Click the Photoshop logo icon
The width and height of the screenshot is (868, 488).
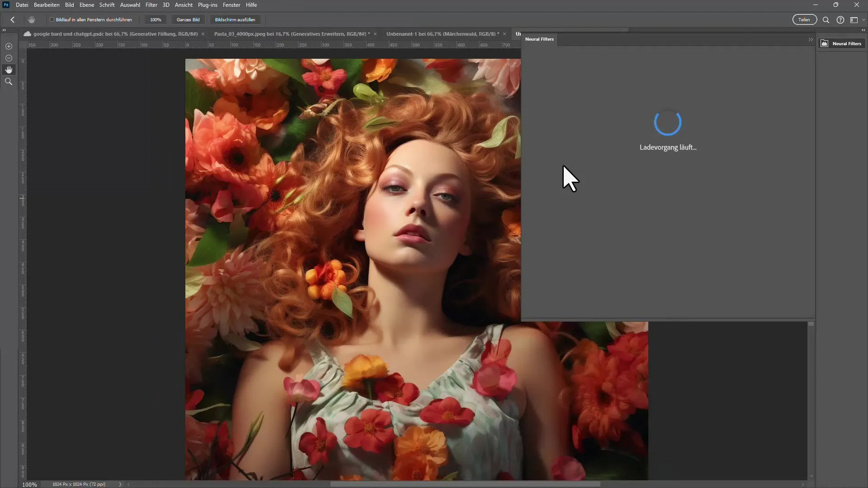(6, 5)
